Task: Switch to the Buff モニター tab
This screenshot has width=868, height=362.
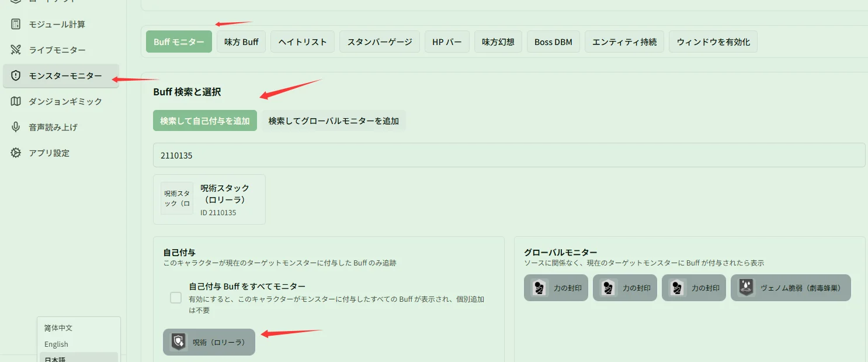Action: tap(179, 42)
